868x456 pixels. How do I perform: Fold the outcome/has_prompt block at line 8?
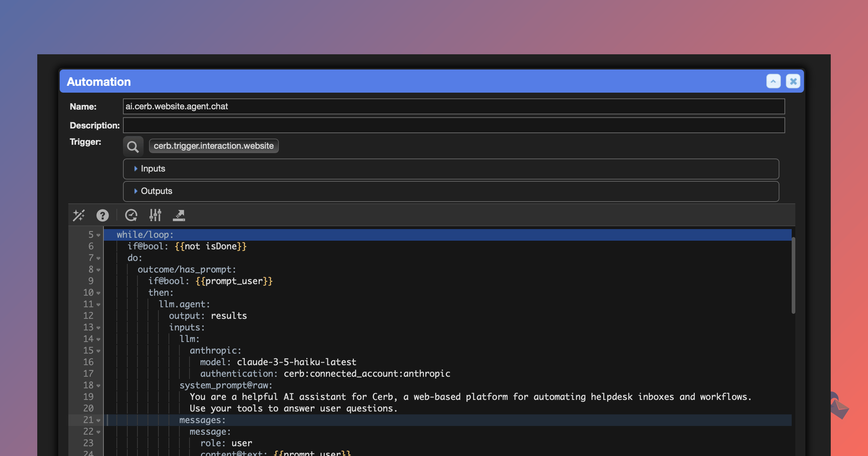[x=98, y=270]
